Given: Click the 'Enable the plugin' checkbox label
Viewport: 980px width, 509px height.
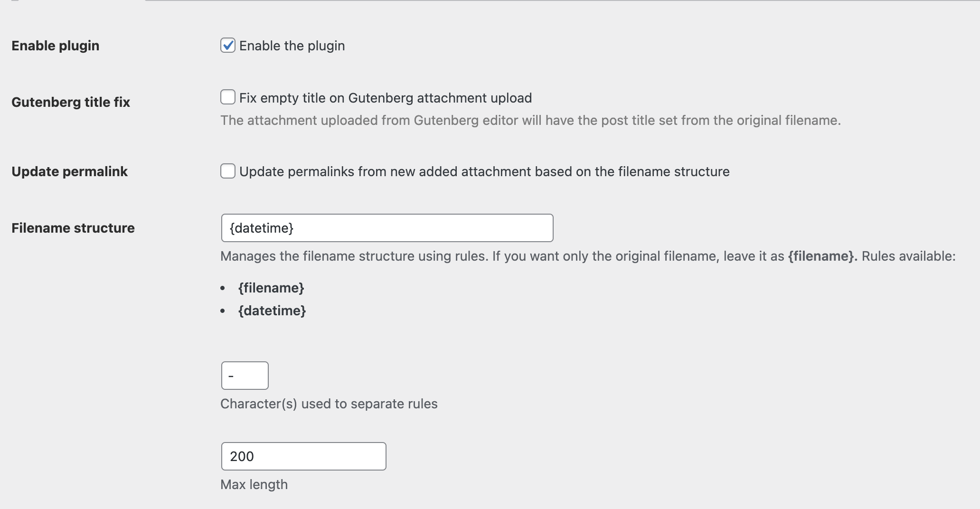Looking at the screenshot, I should tap(292, 46).
